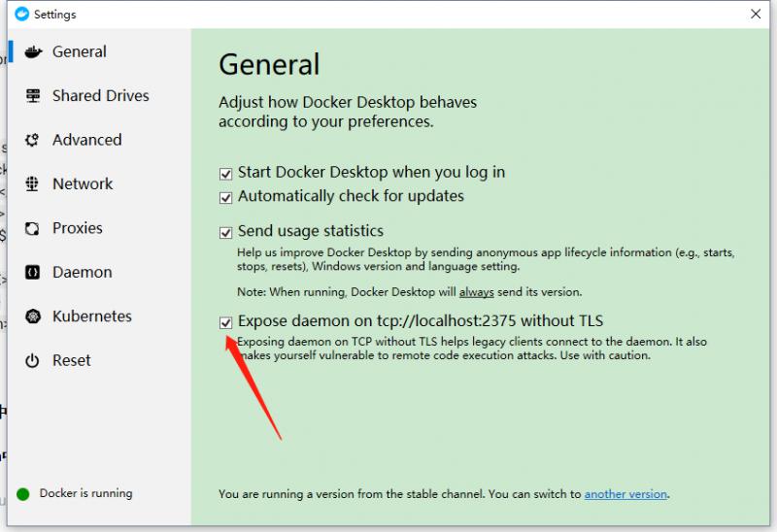
Task: Go to the Kubernetes settings tab
Action: click(92, 316)
